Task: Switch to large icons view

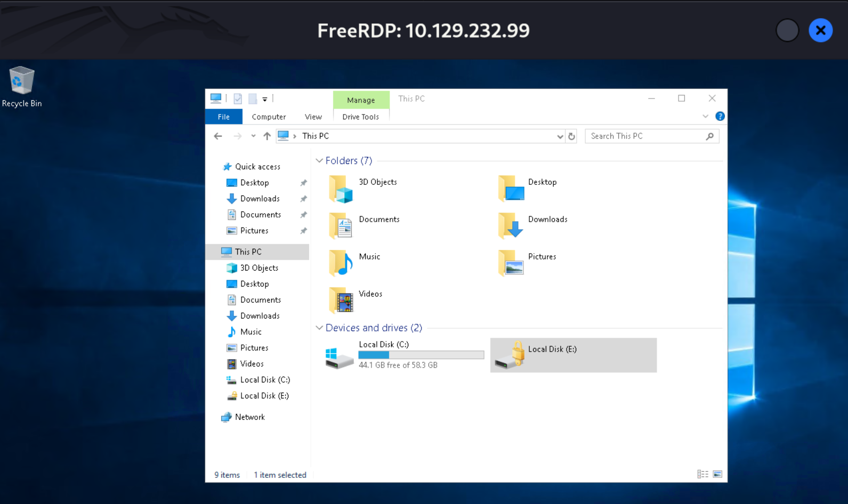Action: point(717,474)
